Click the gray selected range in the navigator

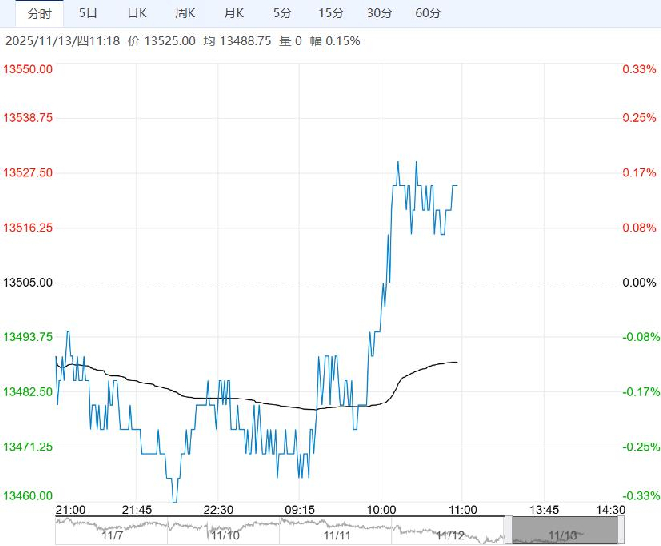click(x=565, y=530)
